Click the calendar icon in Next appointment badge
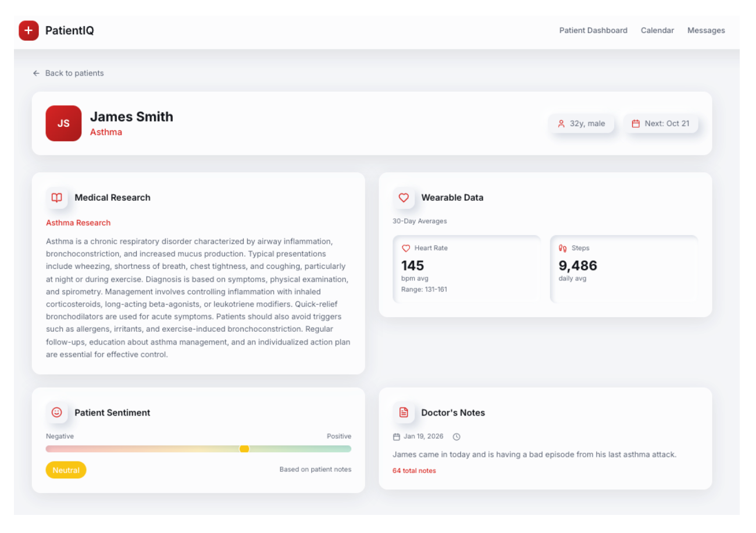This screenshot has height=533, width=756. [636, 123]
